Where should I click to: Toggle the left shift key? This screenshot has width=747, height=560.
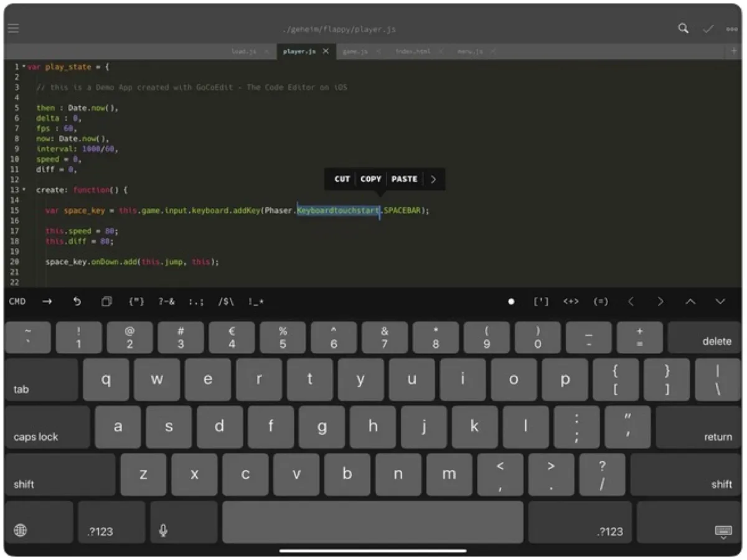60,475
